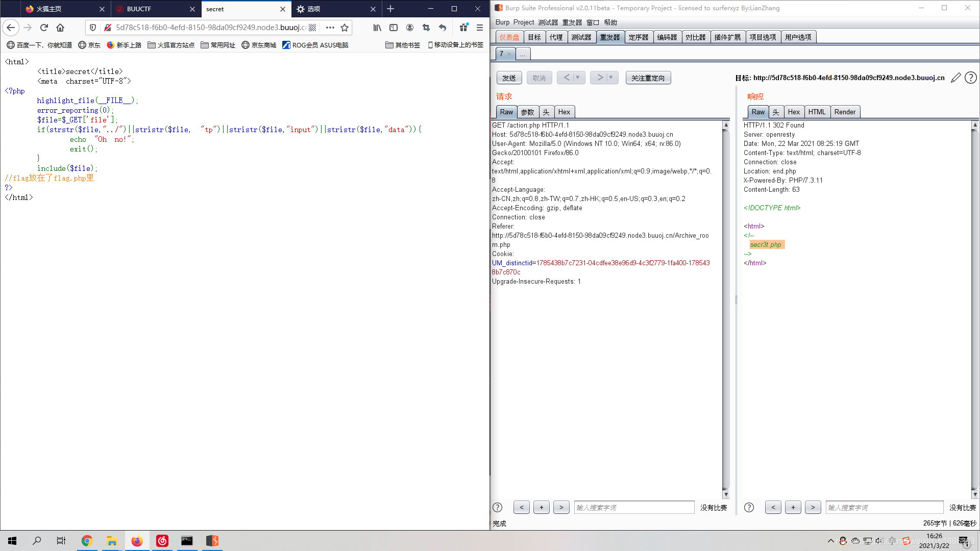Click the request history back arrow

click(567, 78)
